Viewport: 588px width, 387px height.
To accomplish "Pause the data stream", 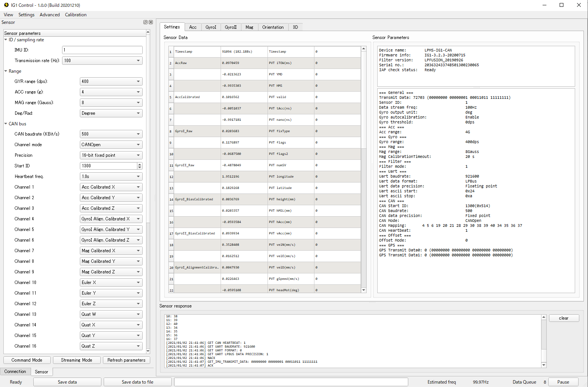I will coord(563,382).
